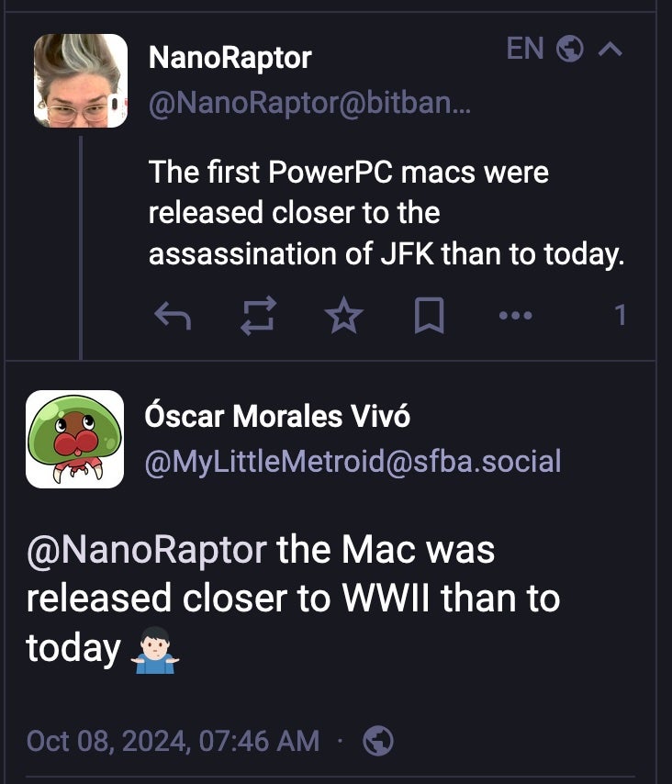
Task: Follow the @NanoRaptor mention in the reply
Action: (146, 549)
